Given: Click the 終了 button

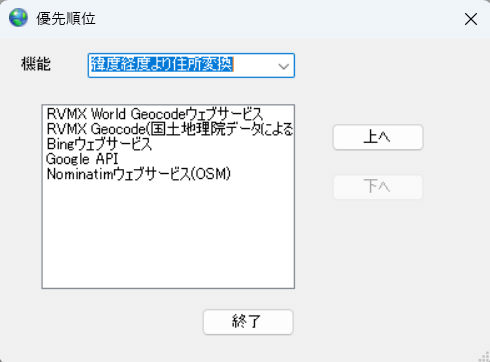Looking at the screenshot, I should pyautogui.click(x=248, y=322).
